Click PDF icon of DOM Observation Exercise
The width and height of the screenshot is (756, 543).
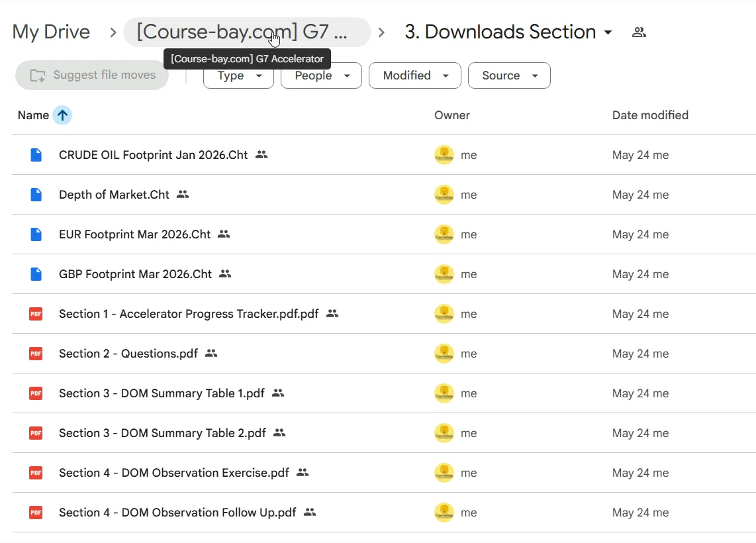[36, 473]
